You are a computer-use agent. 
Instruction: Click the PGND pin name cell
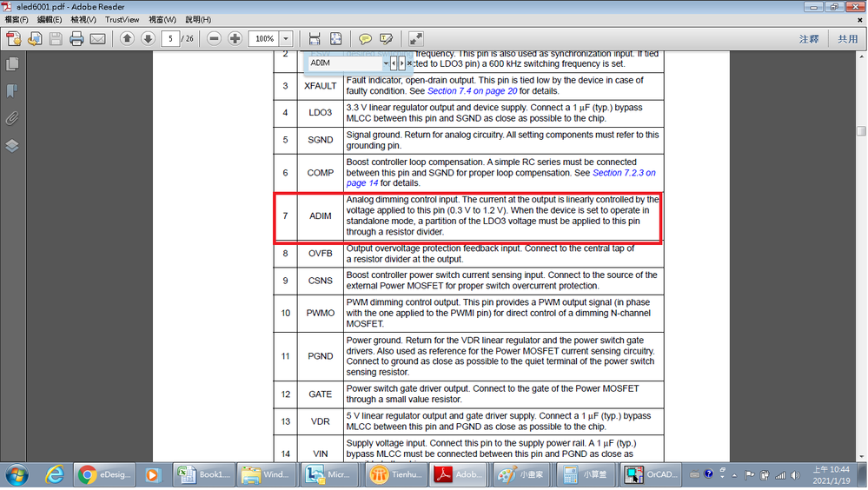tap(320, 356)
